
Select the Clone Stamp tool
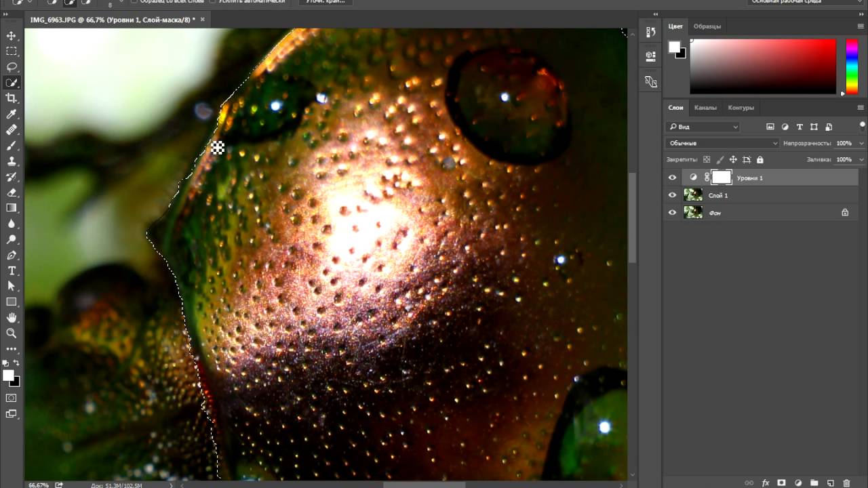(12, 161)
